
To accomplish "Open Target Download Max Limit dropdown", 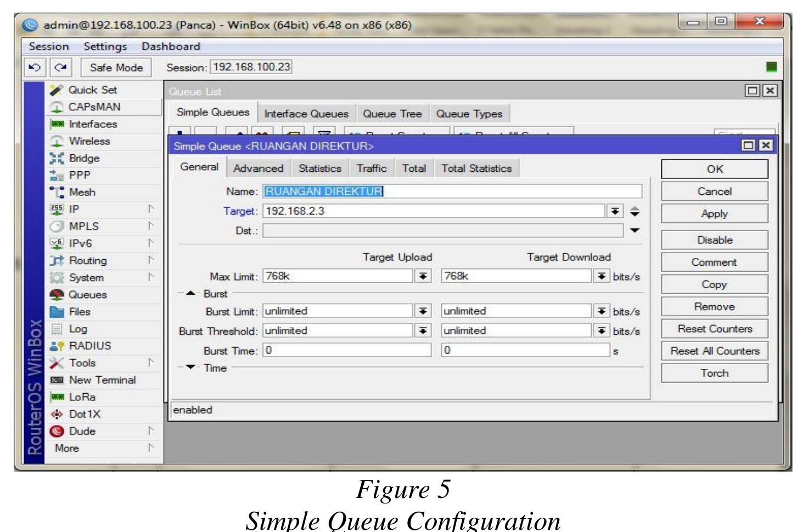I will tap(602, 276).
